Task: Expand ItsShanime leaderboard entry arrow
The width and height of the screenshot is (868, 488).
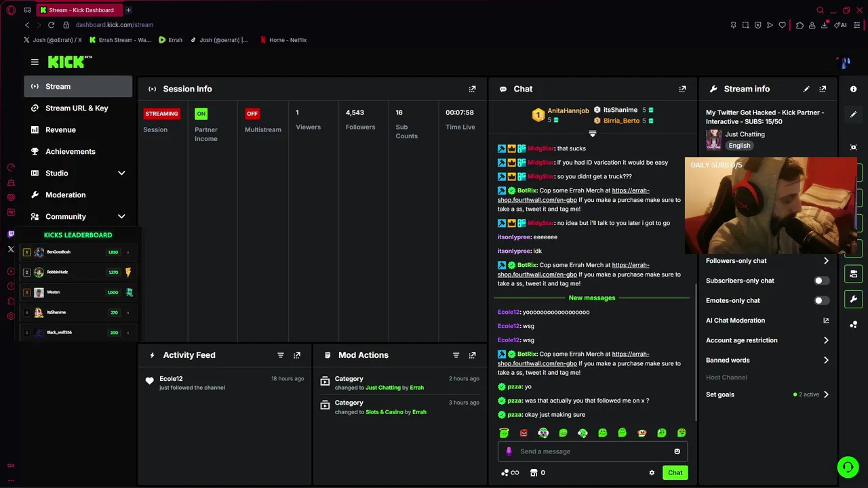Action: [x=128, y=312]
